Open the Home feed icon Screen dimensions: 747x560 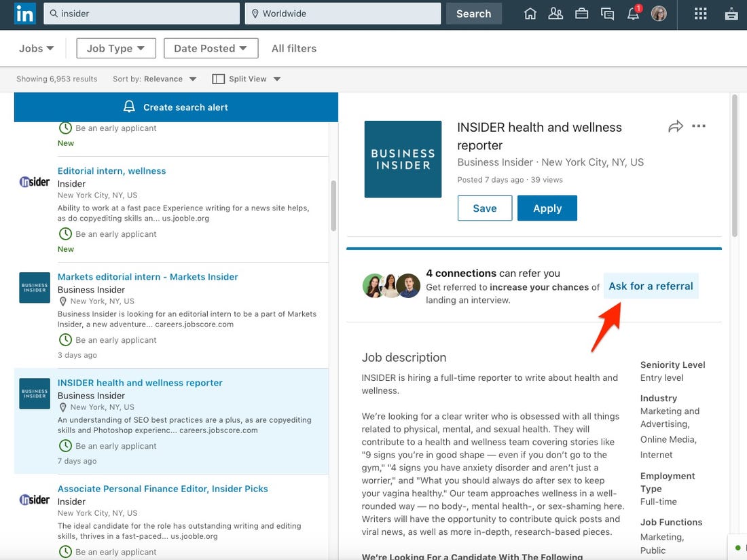coord(530,13)
